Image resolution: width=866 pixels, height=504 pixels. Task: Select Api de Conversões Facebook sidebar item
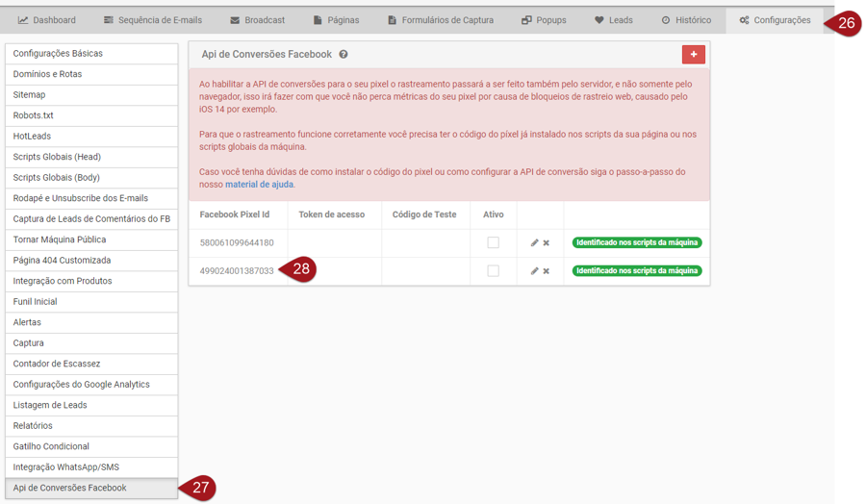91,488
